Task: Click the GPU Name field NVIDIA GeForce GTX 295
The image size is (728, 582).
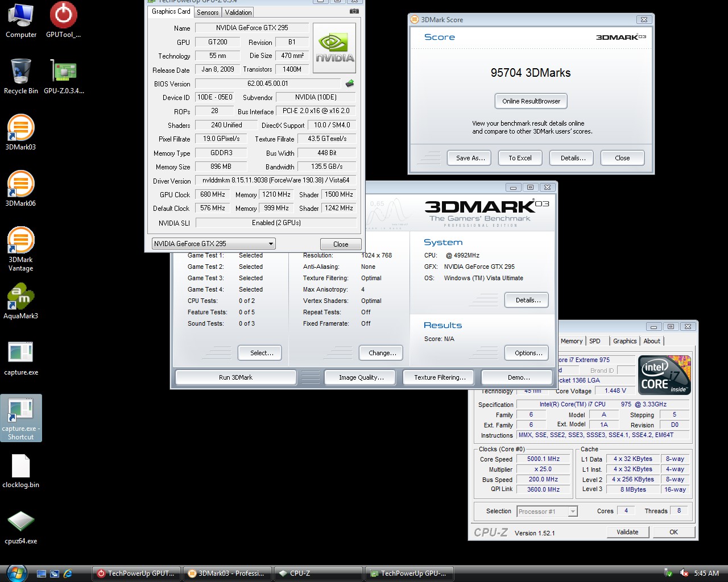Action: tap(252, 28)
